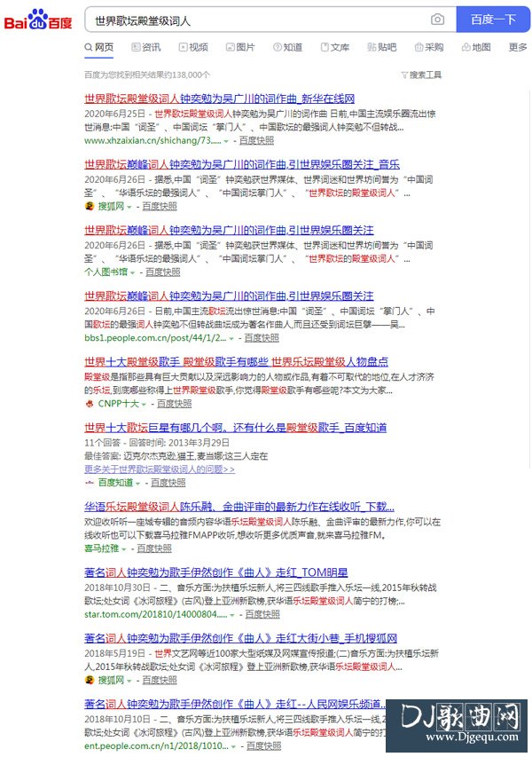Expand arrow next to 喜马拉雅
Image resolution: width=532 pixels, height=757 pixels.
click(x=124, y=549)
